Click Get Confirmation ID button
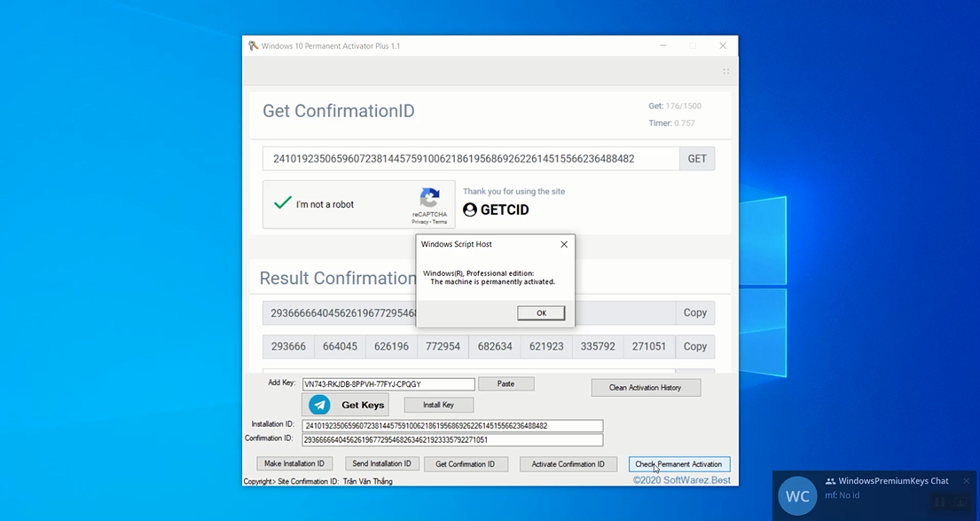The height and width of the screenshot is (521, 980). [465, 464]
